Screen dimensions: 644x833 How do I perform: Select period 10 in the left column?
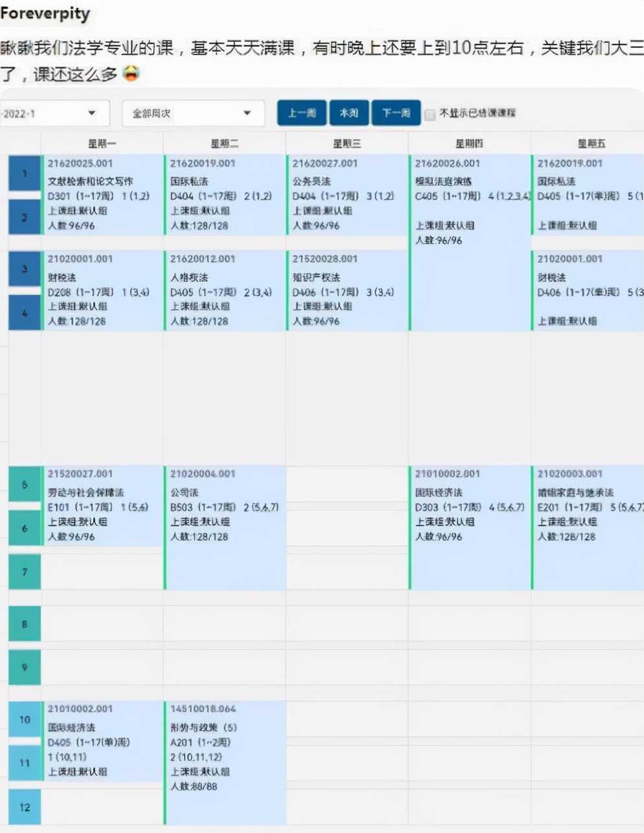[x=24, y=720]
